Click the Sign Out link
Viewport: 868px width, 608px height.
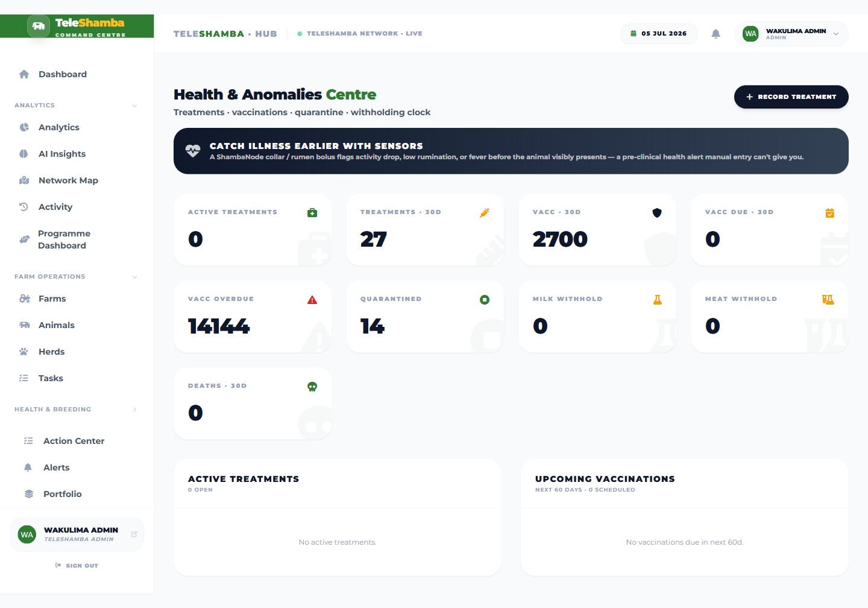(x=77, y=566)
